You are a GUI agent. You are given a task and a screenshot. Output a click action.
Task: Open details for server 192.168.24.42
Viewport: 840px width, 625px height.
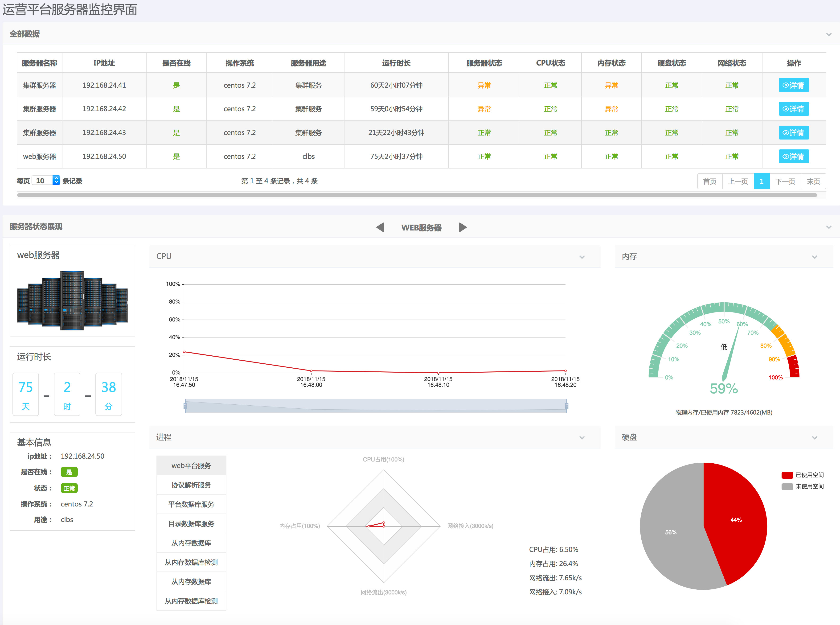794,109
